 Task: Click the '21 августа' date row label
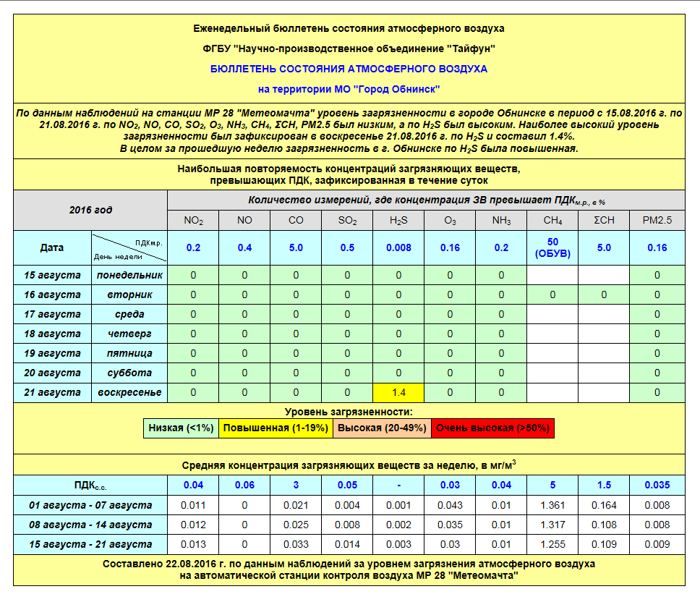point(52,392)
